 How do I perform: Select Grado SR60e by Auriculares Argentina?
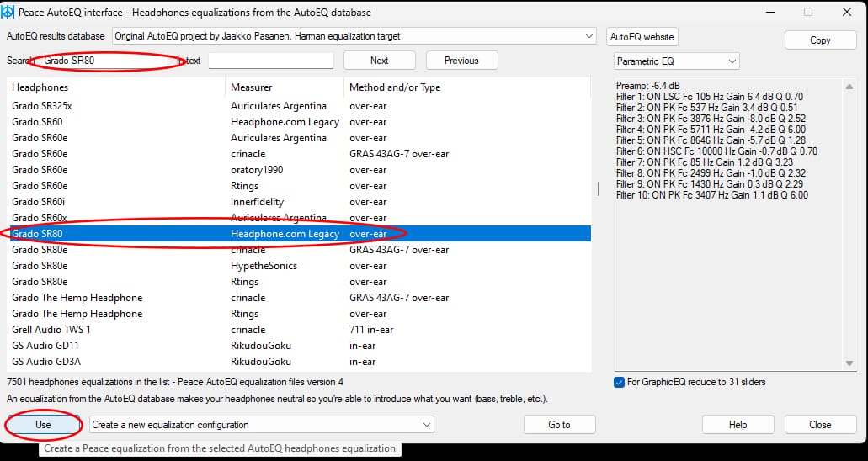(300, 138)
